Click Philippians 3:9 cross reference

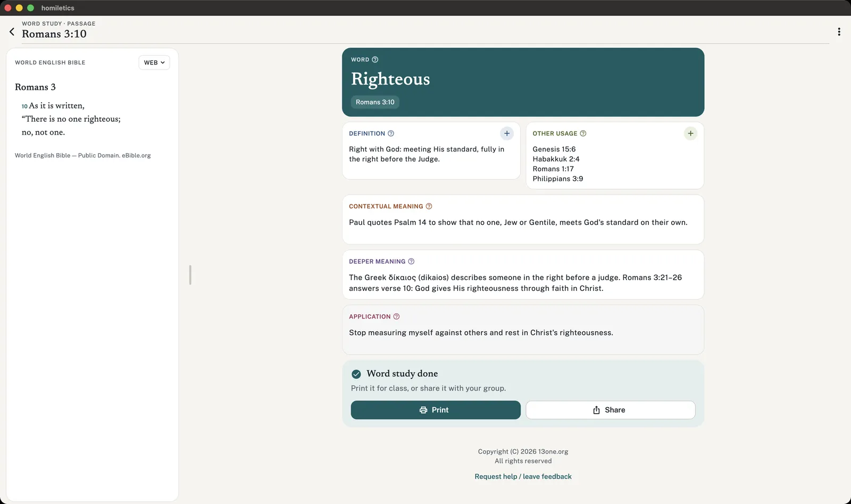[558, 179]
